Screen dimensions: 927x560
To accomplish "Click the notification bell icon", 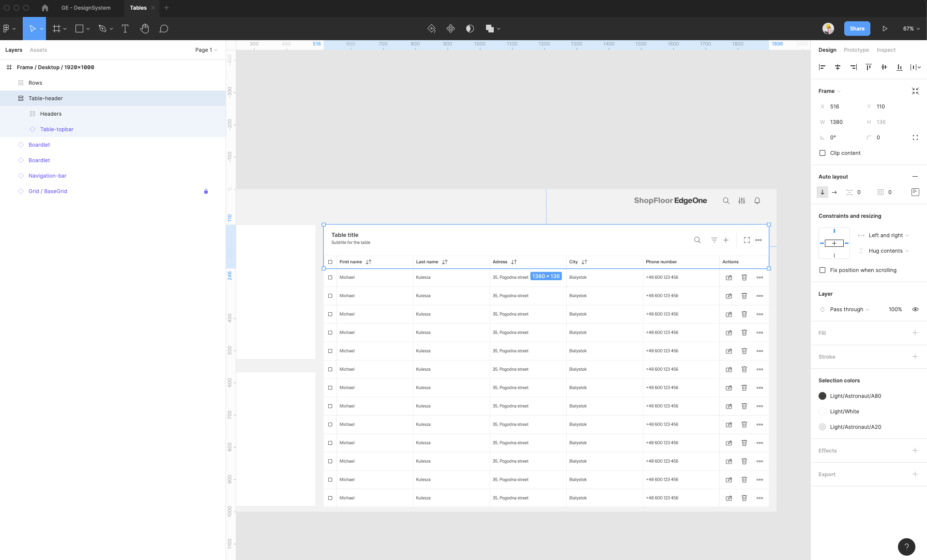I will 757,201.
